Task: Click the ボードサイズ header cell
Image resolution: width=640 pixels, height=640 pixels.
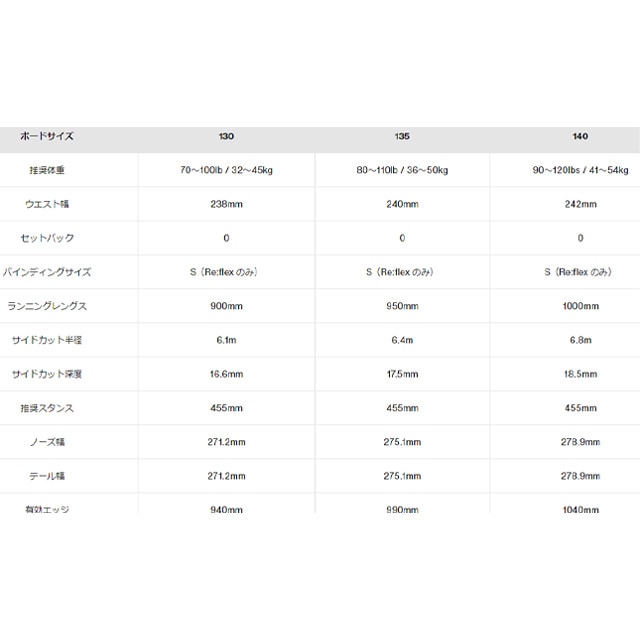Action: point(48,135)
